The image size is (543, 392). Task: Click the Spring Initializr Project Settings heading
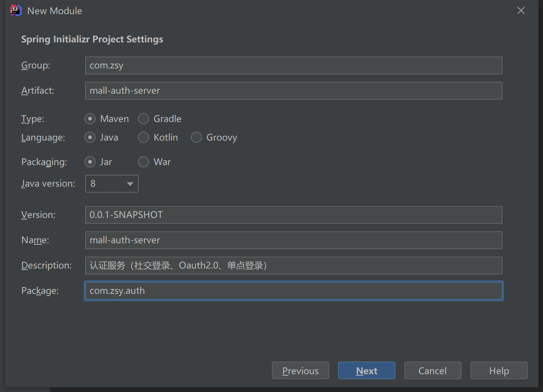click(92, 39)
